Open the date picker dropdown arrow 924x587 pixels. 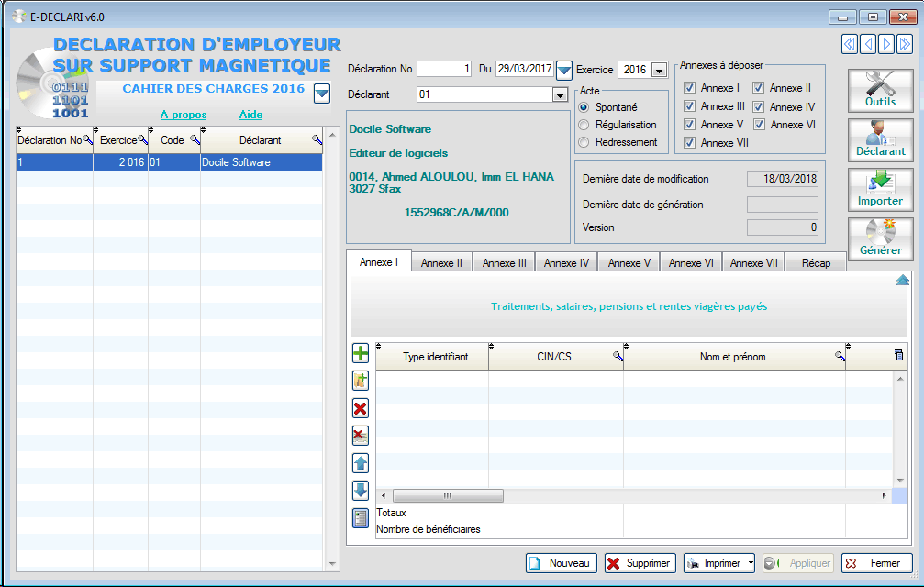[564, 70]
